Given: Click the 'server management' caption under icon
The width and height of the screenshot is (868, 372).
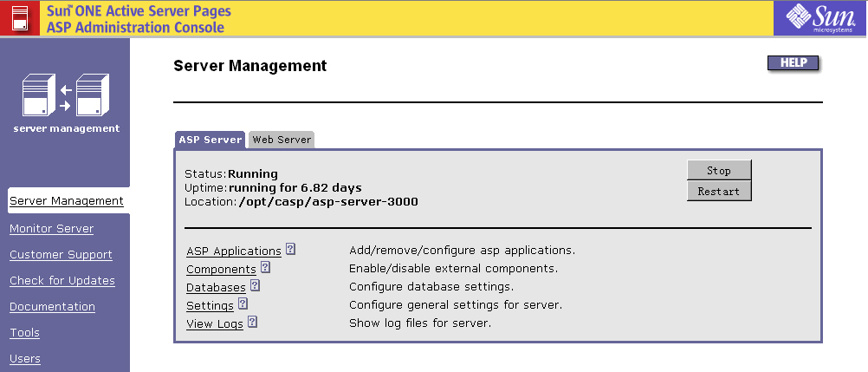Looking at the screenshot, I should (67, 128).
